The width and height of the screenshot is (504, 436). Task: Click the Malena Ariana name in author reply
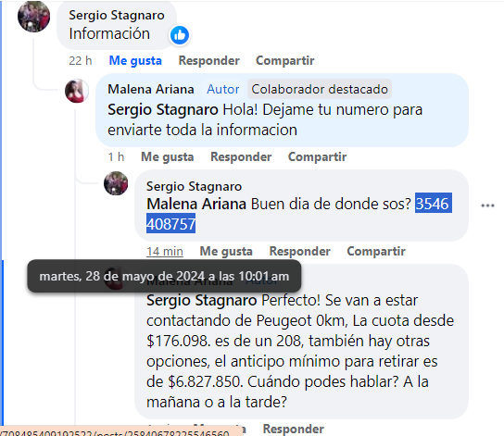click(151, 89)
